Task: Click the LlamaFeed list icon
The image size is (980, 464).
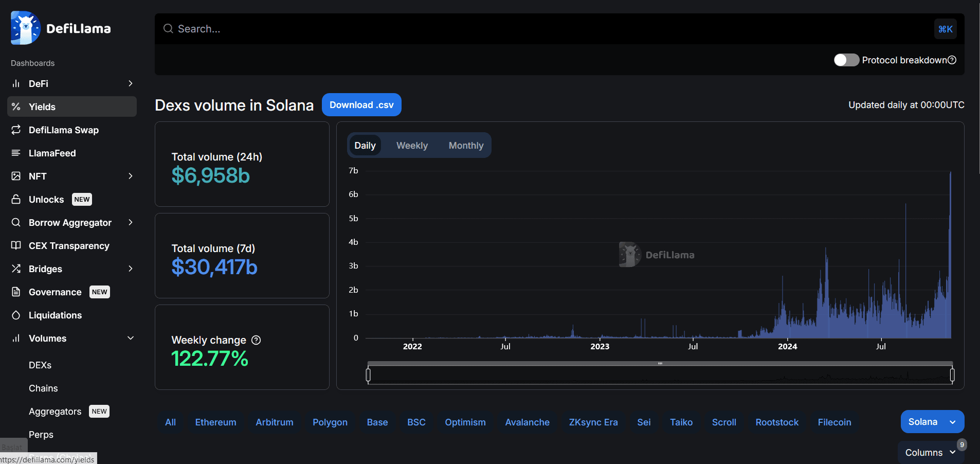Action: tap(16, 153)
